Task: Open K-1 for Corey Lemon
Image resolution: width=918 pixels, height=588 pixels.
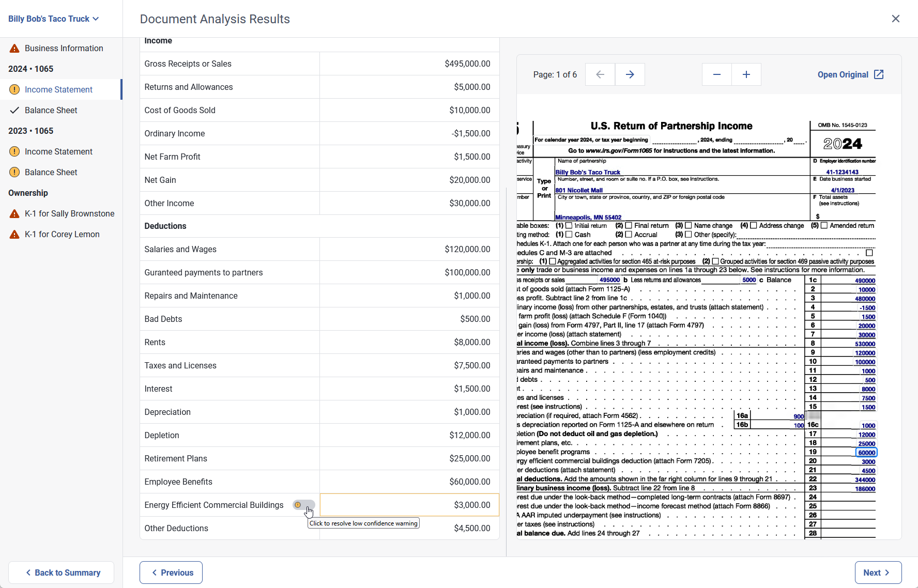Action: pos(61,234)
